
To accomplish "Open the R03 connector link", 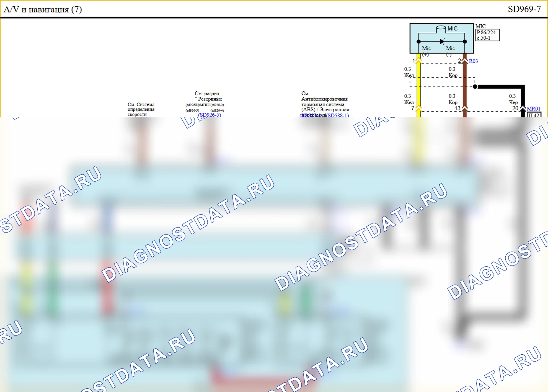I will click(x=473, y=61).
